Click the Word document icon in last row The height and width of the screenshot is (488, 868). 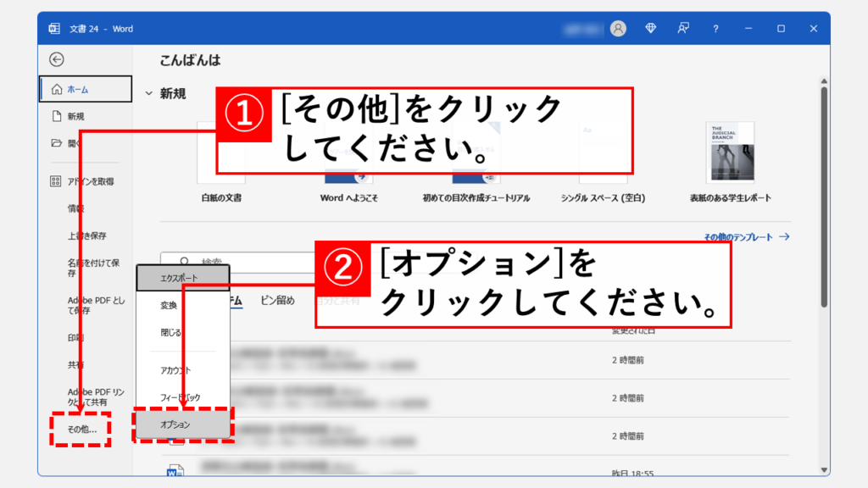[x=175, y=470]
